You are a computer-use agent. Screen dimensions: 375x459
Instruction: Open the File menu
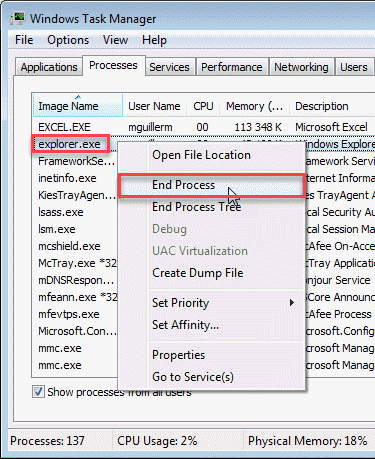point(24,40)
